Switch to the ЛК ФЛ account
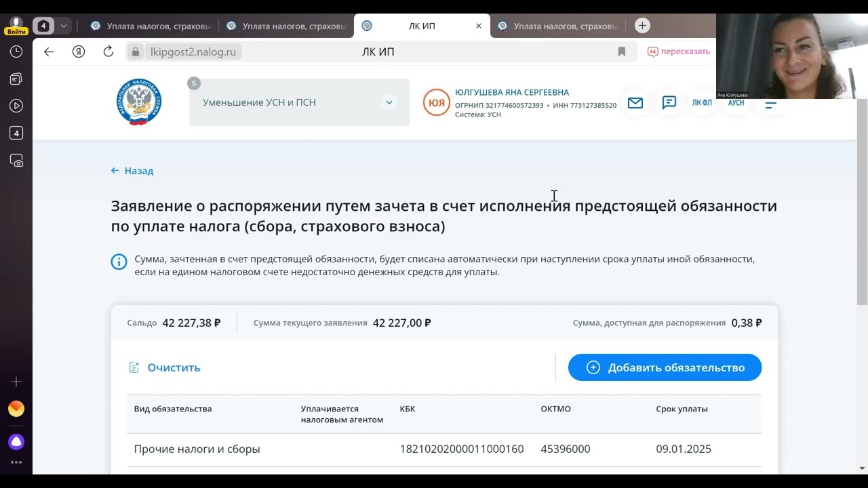The height and width of the screenshot is (488, 868). (702, 103)
